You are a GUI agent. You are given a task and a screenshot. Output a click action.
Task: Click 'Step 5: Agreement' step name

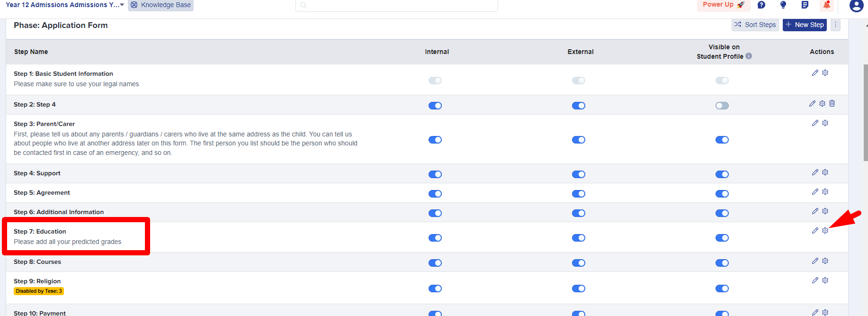click(x=42, y=192)
